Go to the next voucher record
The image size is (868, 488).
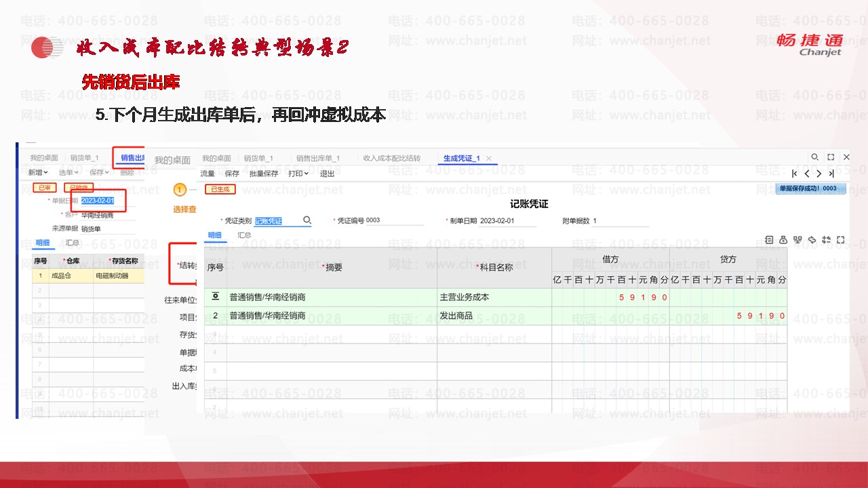819,174
